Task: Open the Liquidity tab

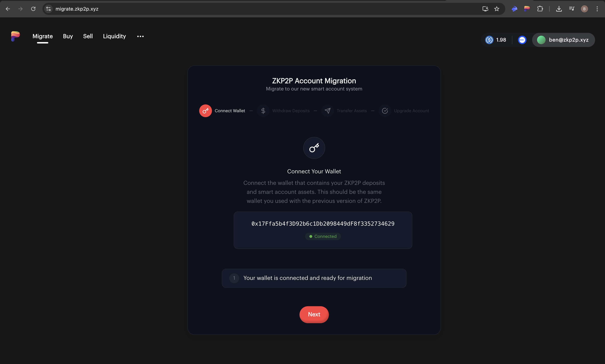Action: coord(114,36)
